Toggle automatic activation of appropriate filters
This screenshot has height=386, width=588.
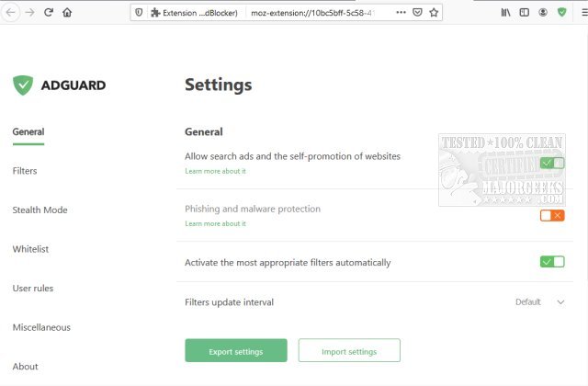[552, 262]
